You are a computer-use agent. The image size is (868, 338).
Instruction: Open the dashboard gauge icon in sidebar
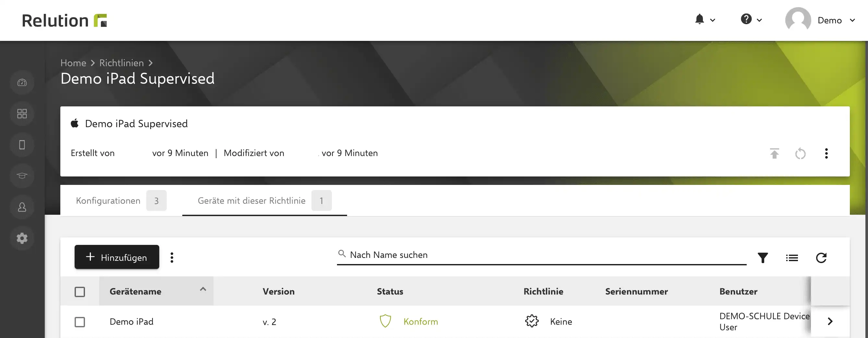[22, 83]
